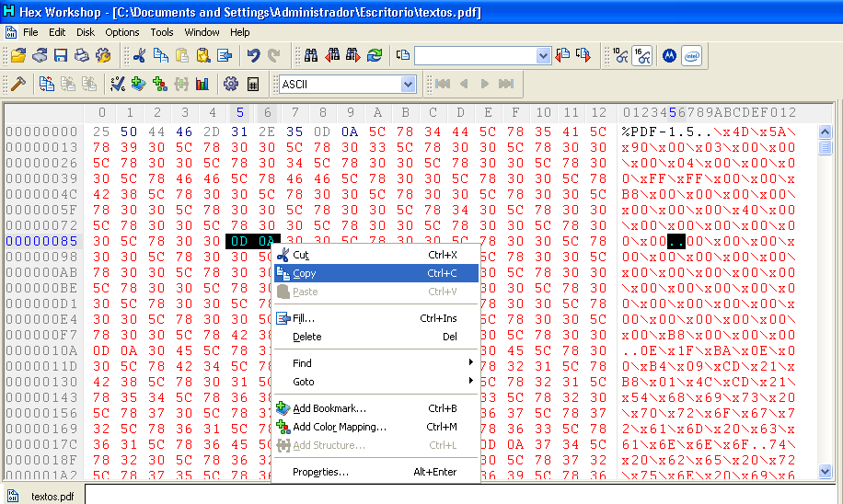The width and height of the screenshot is (843, 504).
Task: Select Motorola byte order button
Action: click(x=669, y=55)
